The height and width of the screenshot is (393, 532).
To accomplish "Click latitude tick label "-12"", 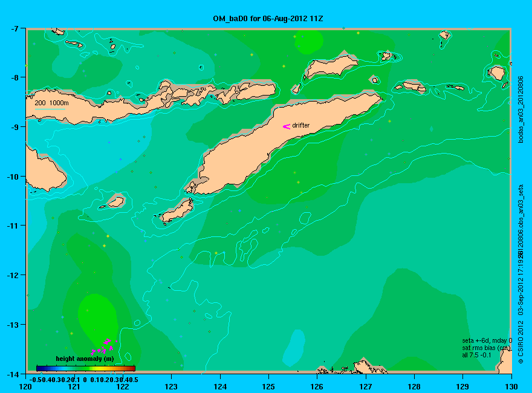I will click(13, 275).
